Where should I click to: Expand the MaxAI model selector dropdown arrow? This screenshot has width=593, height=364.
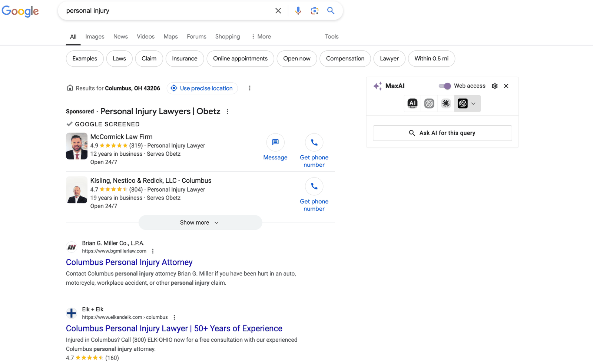[473, 104]
